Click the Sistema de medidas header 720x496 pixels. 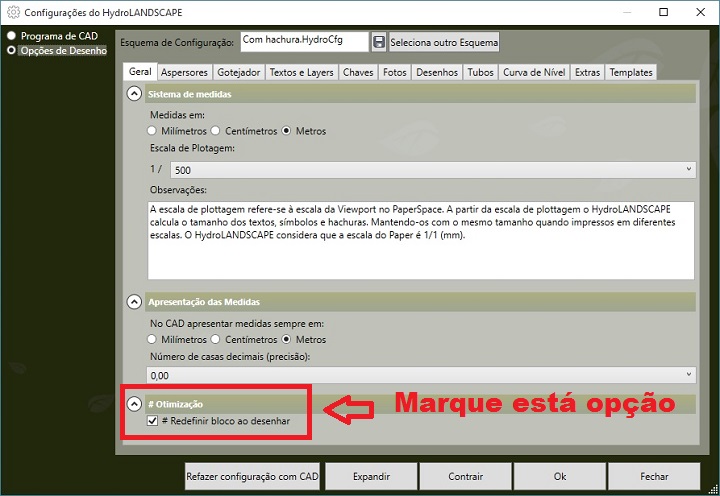tap(420, 94)
